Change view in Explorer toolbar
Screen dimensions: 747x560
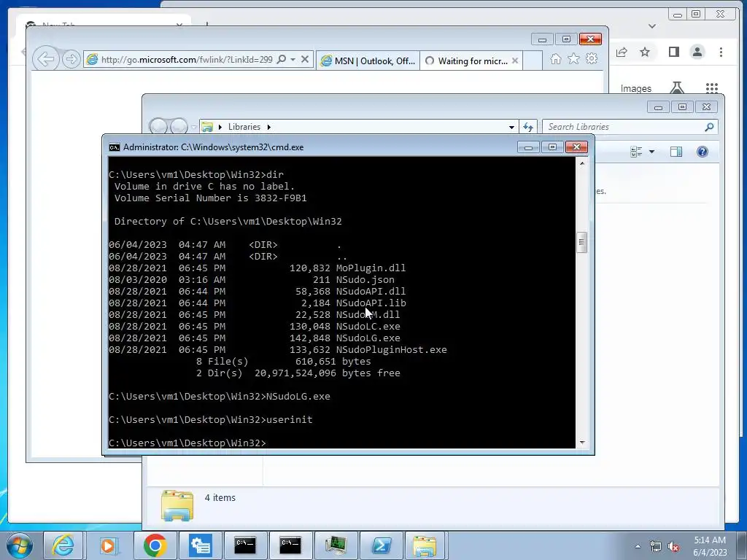(x=636, y=152)
